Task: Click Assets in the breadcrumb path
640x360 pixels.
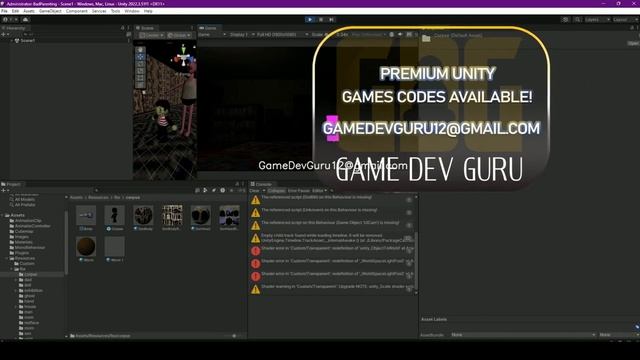Action: pyautogui.click(x=76, y=198)
